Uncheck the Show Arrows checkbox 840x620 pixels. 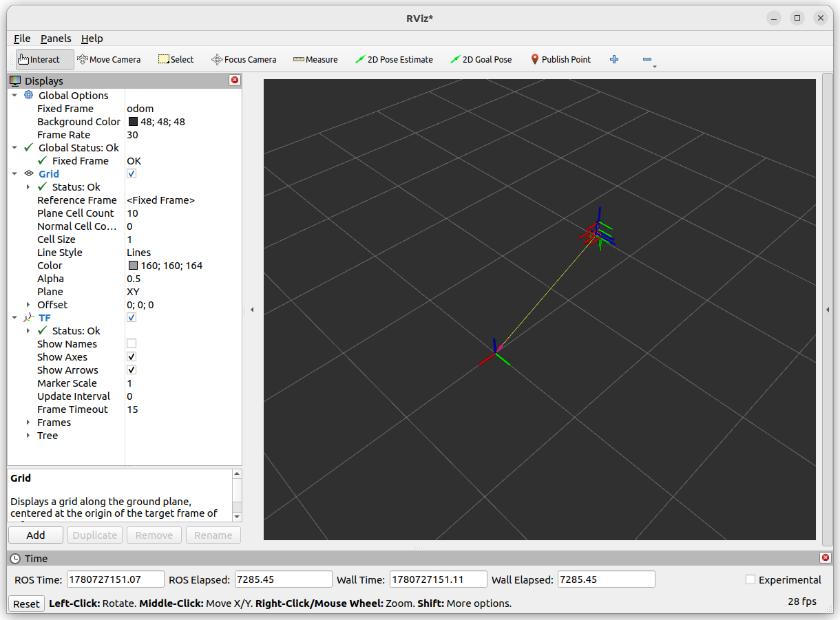click(132, 370)
